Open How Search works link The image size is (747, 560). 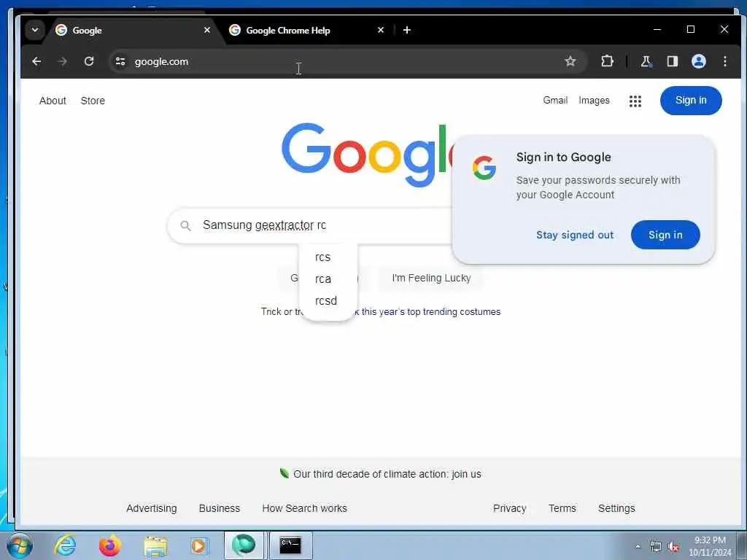[x=304, y=508]
